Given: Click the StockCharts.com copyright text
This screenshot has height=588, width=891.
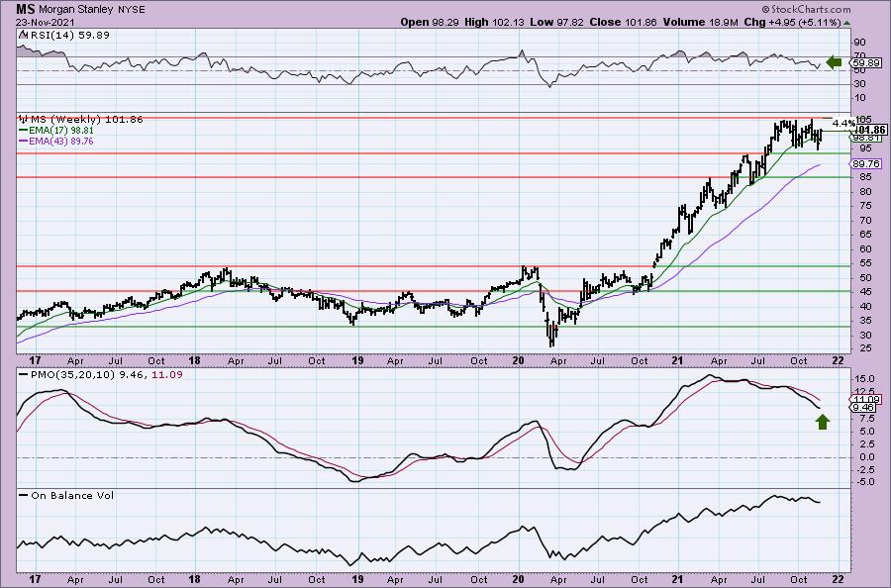Looking at the screenshot, I should click(x=806, y=9).
